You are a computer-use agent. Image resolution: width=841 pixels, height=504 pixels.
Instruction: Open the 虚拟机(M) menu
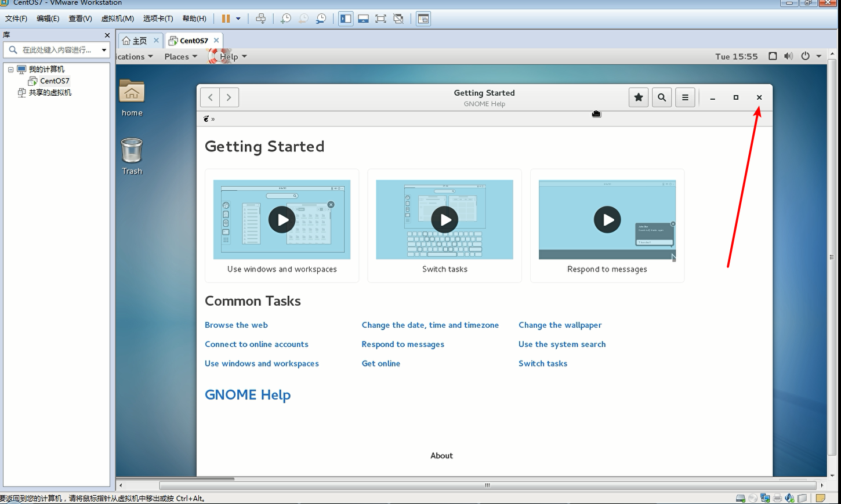[x=117, y=19]
